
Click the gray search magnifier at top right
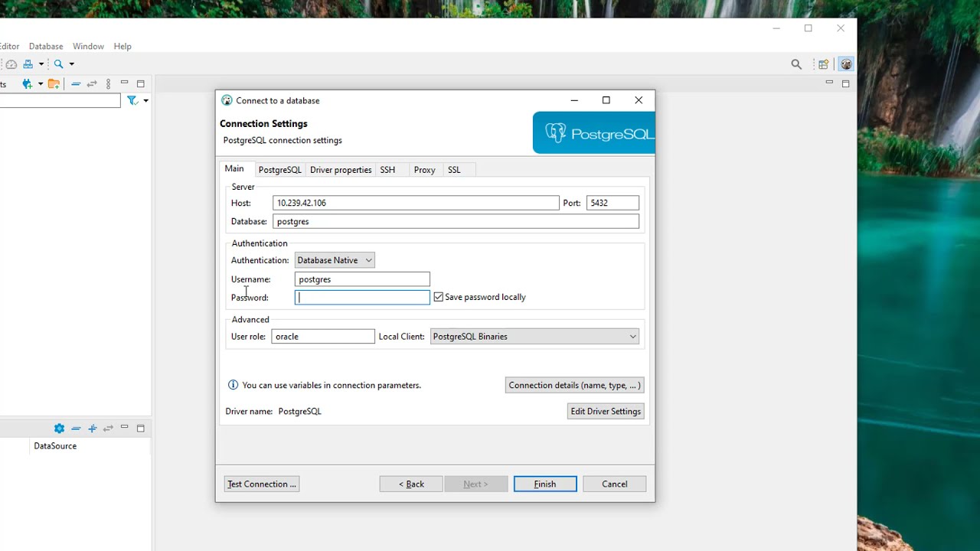click(x=796, y=64)
